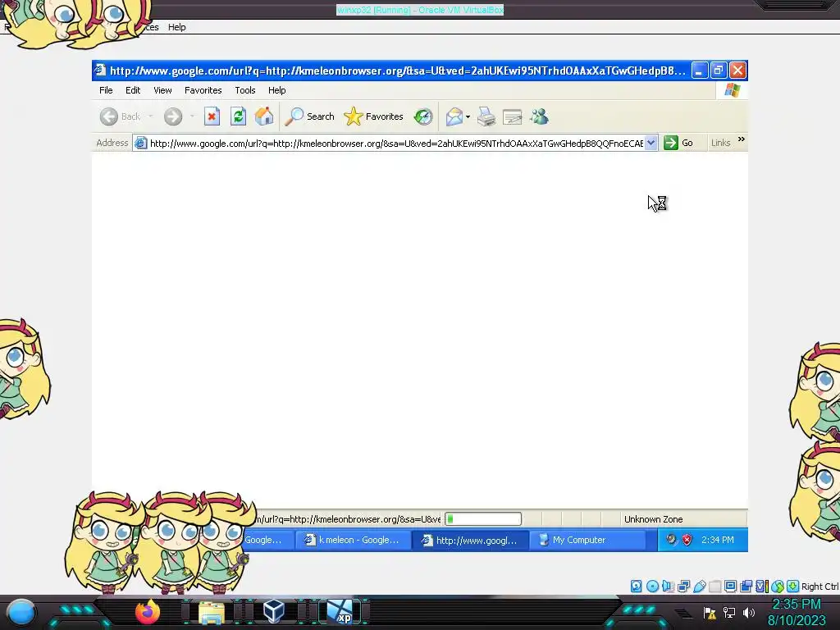Image resolution: width=840 pixels, height=630 pixels.
Task: Refresh the page with the green arrows icon
Action: 239,116
